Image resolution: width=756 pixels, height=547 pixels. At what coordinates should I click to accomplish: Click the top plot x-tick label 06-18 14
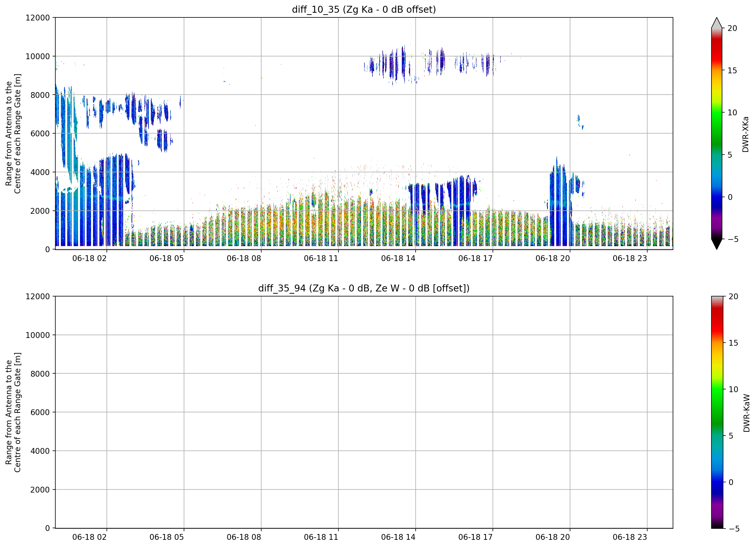point(398,258)
